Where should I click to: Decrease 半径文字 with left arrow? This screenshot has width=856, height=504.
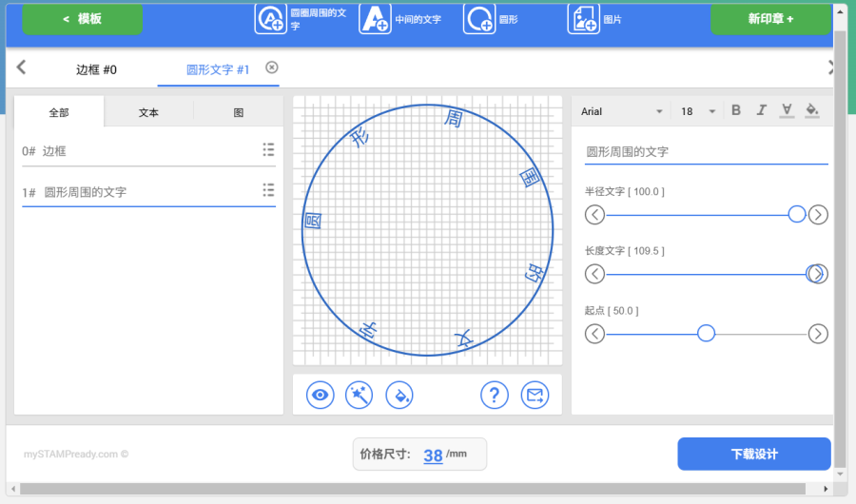point(594,215)
